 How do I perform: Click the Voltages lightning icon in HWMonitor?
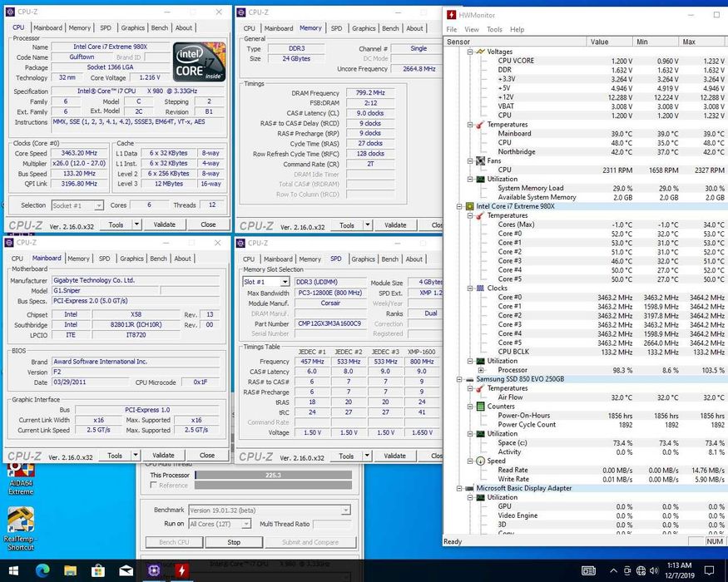click(481, 52)
